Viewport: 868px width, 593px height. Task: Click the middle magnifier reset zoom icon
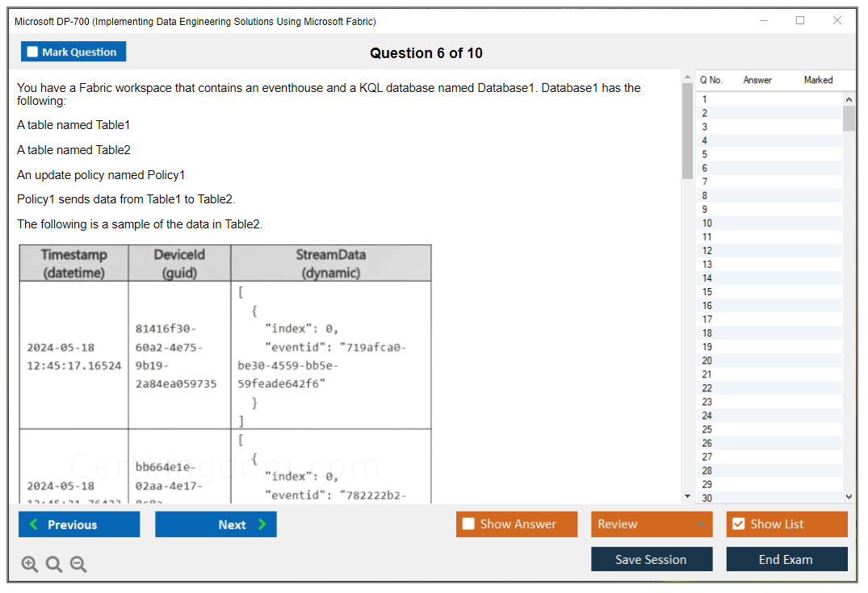[53, 564]
